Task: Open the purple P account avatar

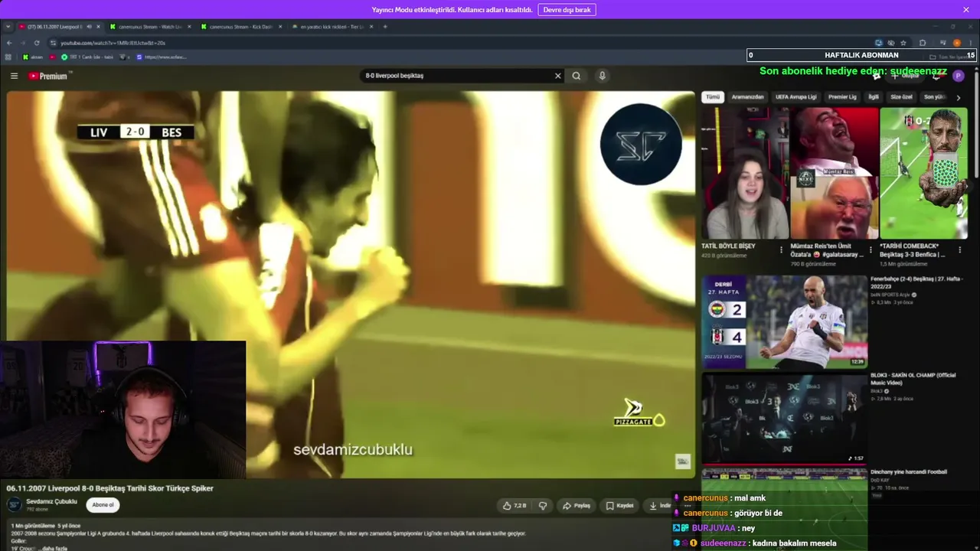Action: (x=958, y=76)
